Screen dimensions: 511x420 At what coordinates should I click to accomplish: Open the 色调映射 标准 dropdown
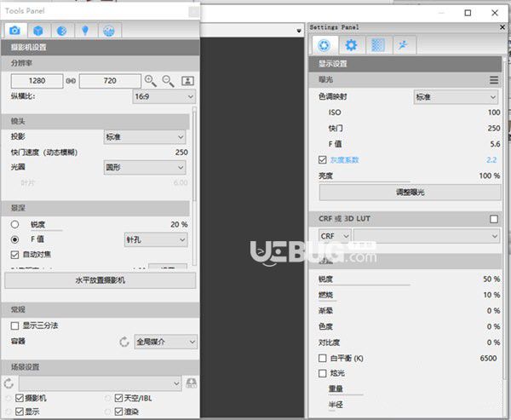pyautogui.click(x=456, y=97)
